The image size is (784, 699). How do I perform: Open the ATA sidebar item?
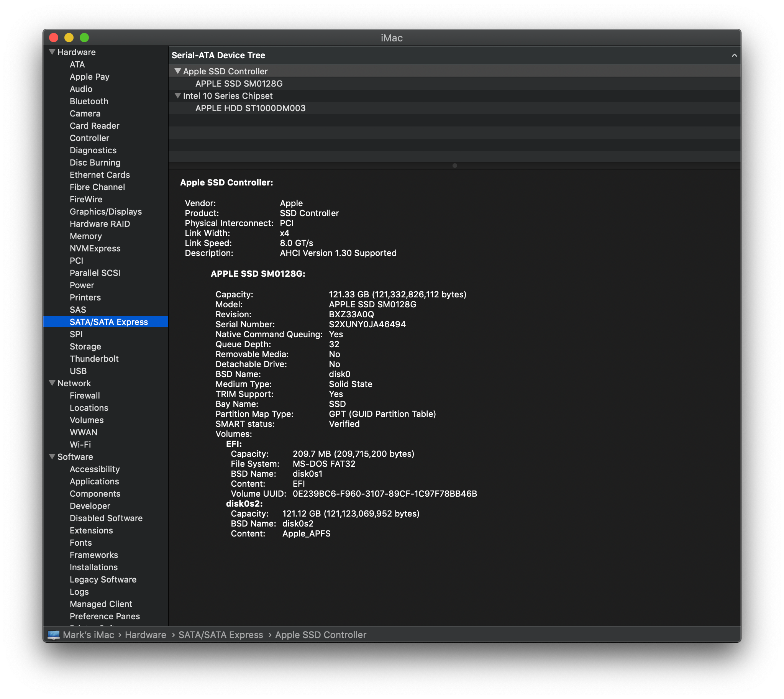point(77,64)
